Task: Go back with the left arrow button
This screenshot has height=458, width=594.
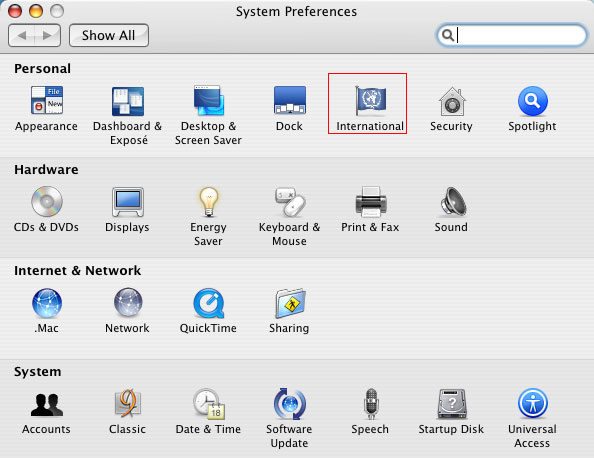Action: point(22,36)
